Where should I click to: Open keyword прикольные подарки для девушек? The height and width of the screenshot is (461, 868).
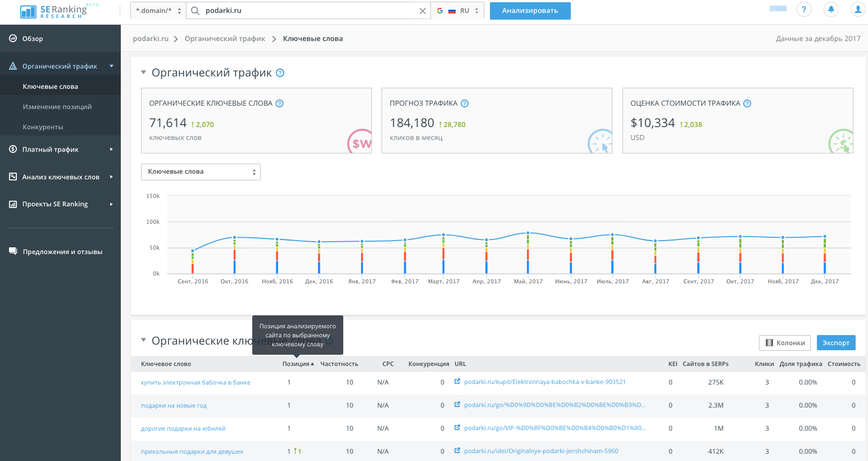pyautogui.click(x=192, y=451)
